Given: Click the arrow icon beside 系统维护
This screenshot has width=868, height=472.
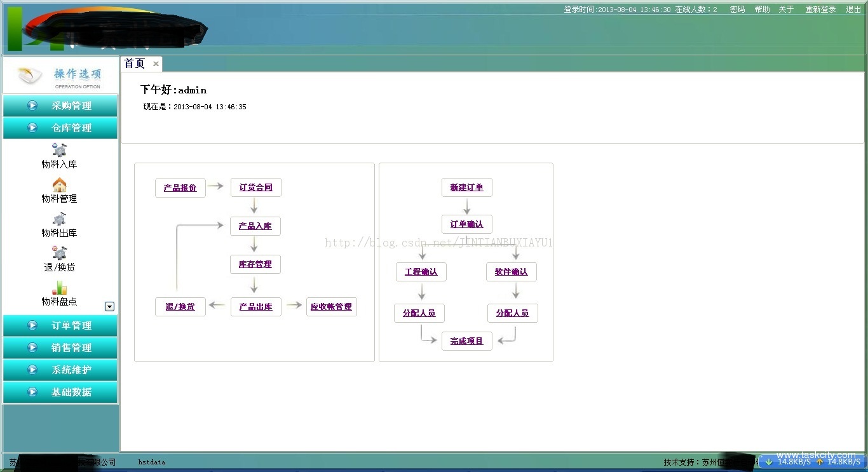Looking at the screenshot, I should tap(32, 370).
